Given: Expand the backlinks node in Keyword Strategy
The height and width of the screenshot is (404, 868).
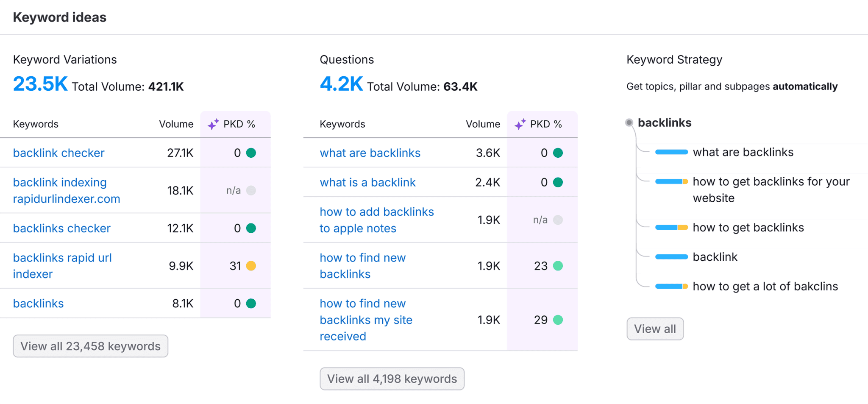Looking at the screenshot, I should (664, 123).
